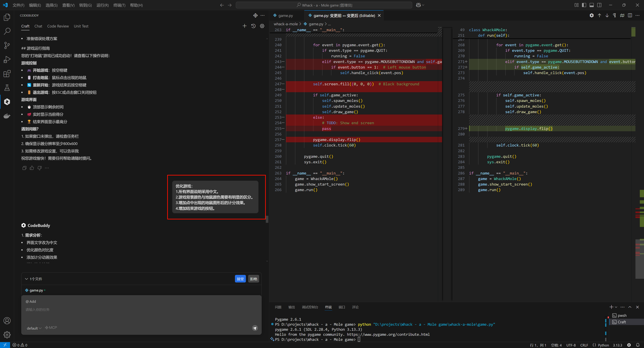Start a new CodeBuddy chat with plus icon

(x=245, y=26)
